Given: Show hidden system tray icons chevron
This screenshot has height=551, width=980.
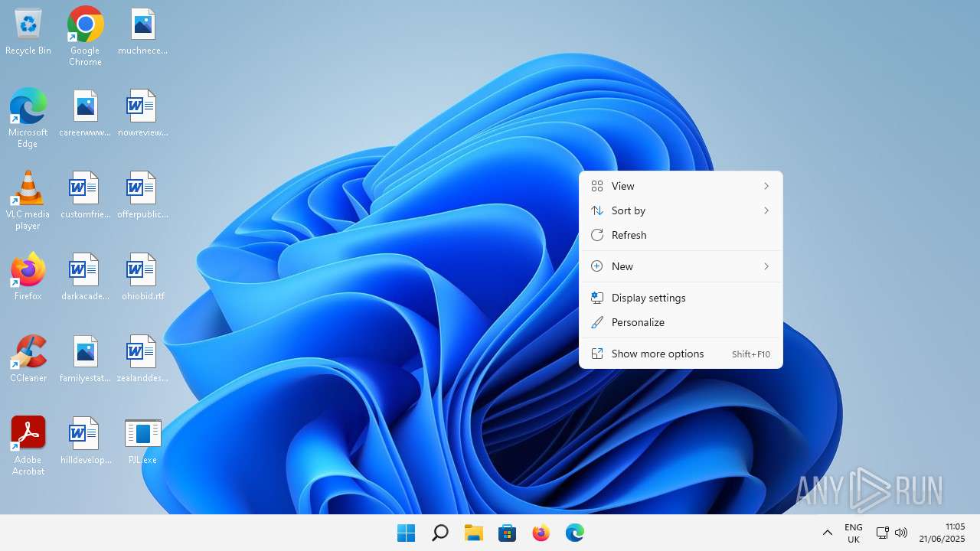Looking at the screenshot, I should point(827,533).
